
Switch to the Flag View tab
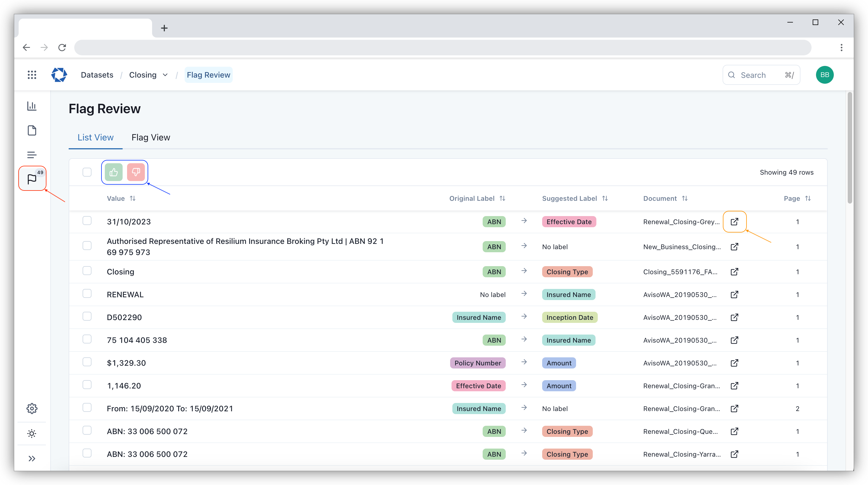(x=151, y=137)
